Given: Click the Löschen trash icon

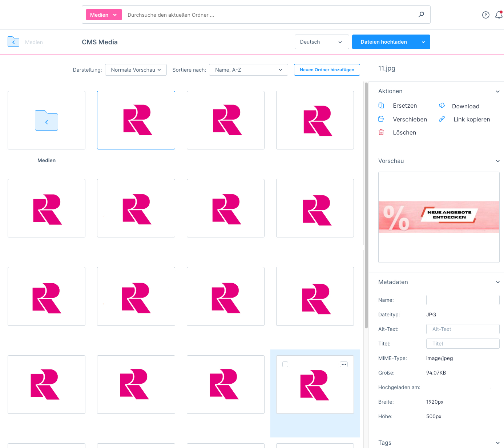Looking at the screenshot, I should click(381, 132).
